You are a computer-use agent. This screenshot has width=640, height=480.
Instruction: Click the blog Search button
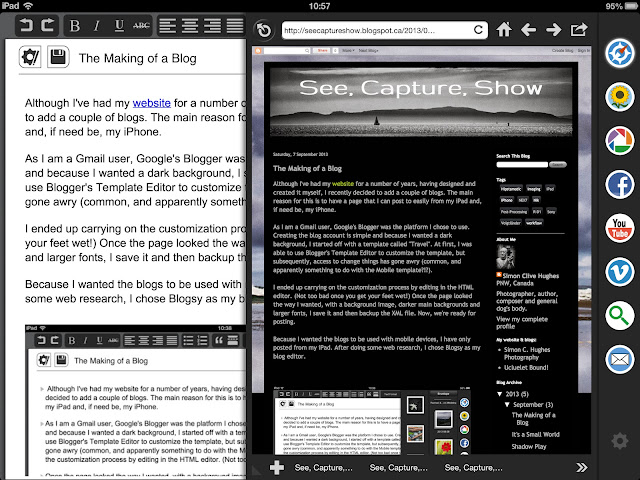pyautogui.click(x=558, y=164)
